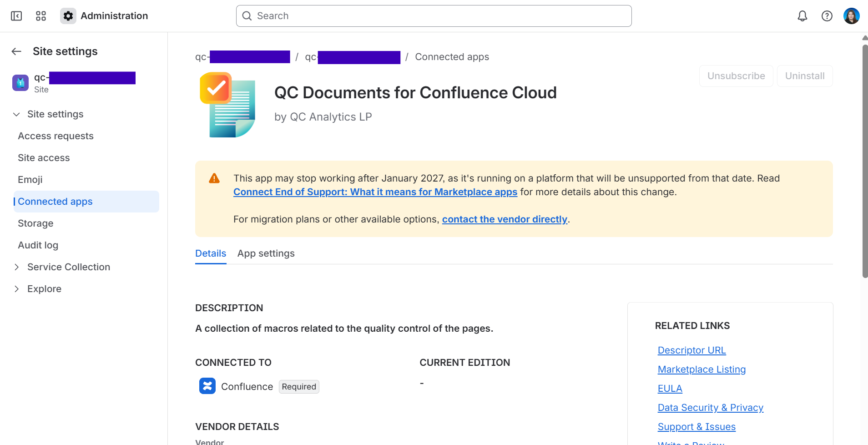Expand the Explore section
The image size is (868, 445).
click(17, 289)
